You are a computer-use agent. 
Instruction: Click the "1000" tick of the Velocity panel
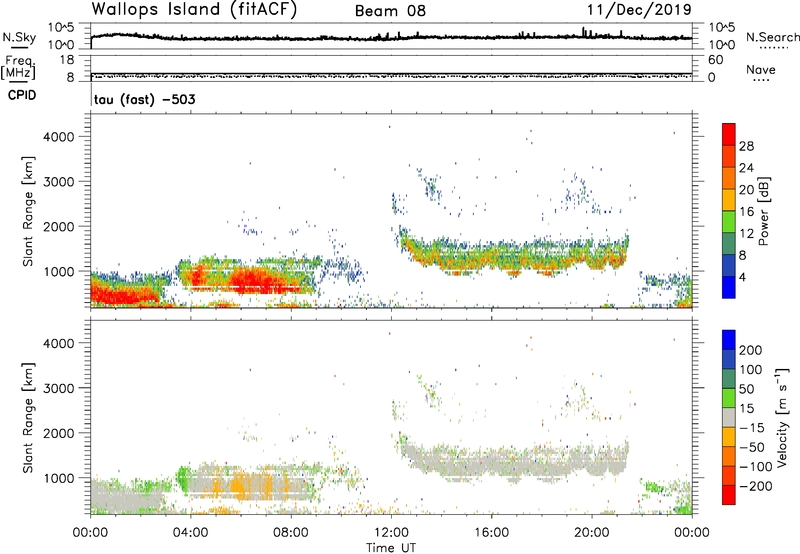(x=59, y=478)
